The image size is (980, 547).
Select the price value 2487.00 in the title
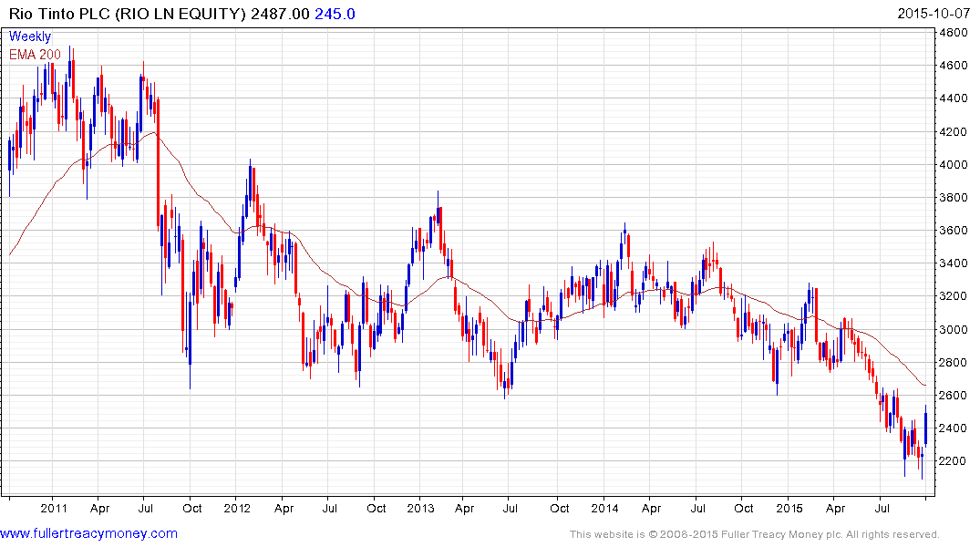coord(280,14)
